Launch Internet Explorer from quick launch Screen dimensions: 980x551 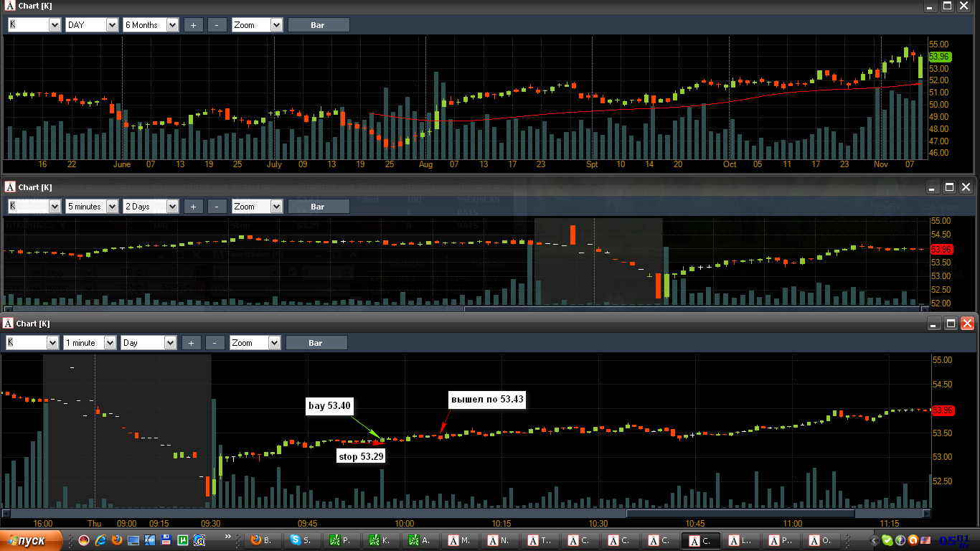coord(100,540)
